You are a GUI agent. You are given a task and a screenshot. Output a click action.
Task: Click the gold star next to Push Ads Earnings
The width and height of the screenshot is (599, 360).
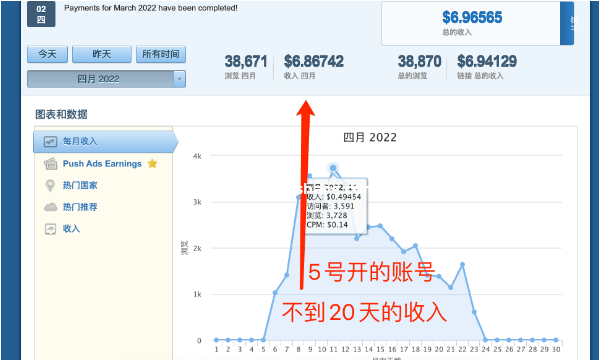tap(152, 164)
